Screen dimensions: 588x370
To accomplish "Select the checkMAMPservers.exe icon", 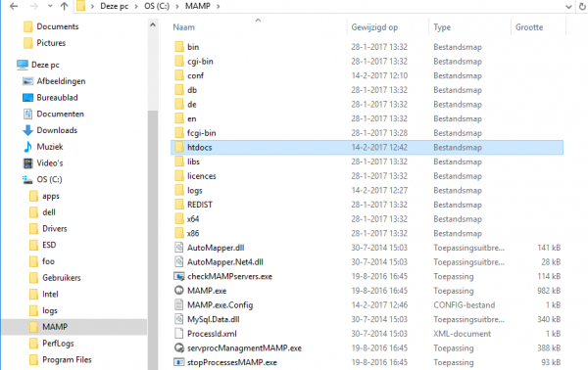I will 179,276.
